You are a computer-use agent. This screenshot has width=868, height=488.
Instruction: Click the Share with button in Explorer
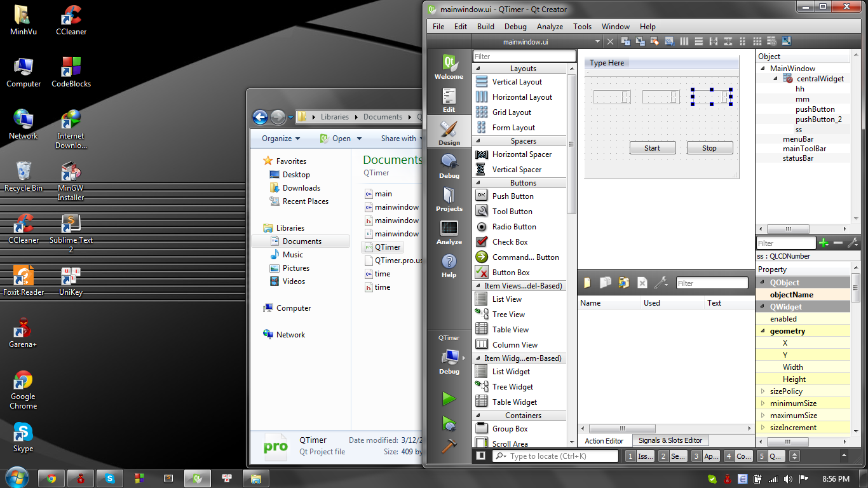(402, 138)
